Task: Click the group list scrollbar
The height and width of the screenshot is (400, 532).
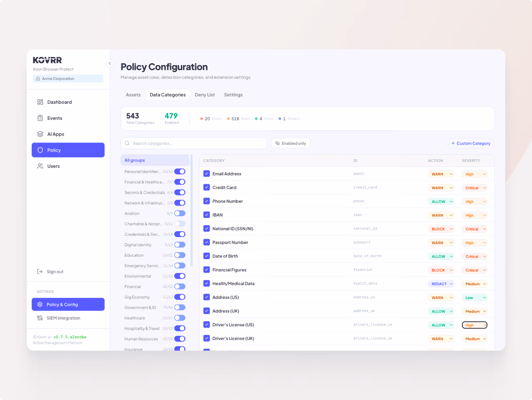Action: tap(192, 210)
